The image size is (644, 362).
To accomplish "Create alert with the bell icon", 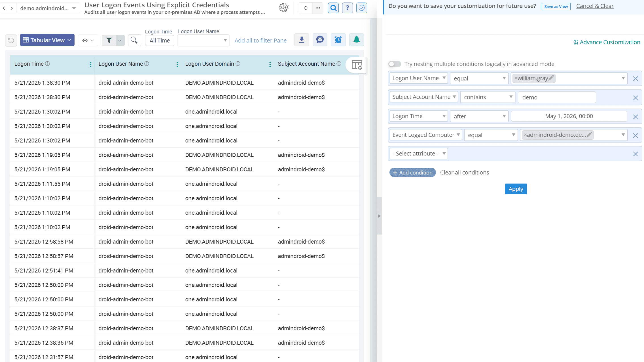I will click(x=357, y=40).
